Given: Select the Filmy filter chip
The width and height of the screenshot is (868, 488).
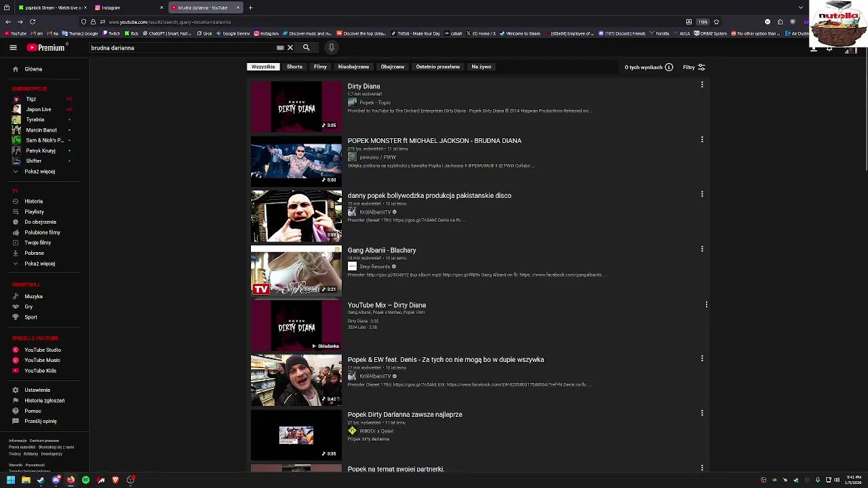Looking at the screenshot, I should [x=320, y=67].
